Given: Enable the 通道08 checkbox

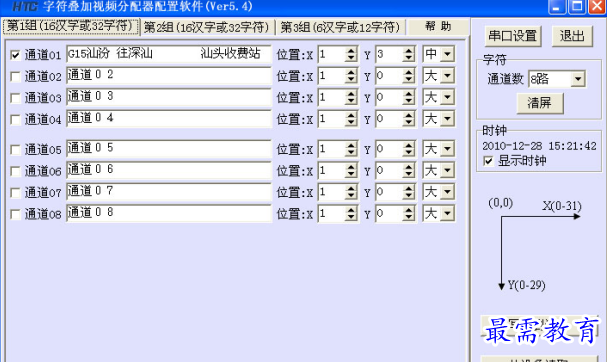Looking at the screenshot, I should 15,214.
